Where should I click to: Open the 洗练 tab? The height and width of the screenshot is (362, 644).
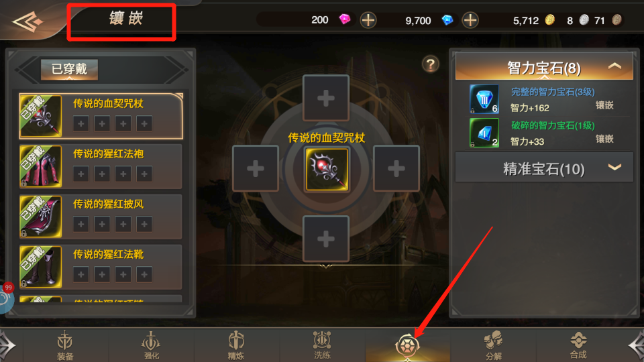pyautogui.click(x=322, y=346)
